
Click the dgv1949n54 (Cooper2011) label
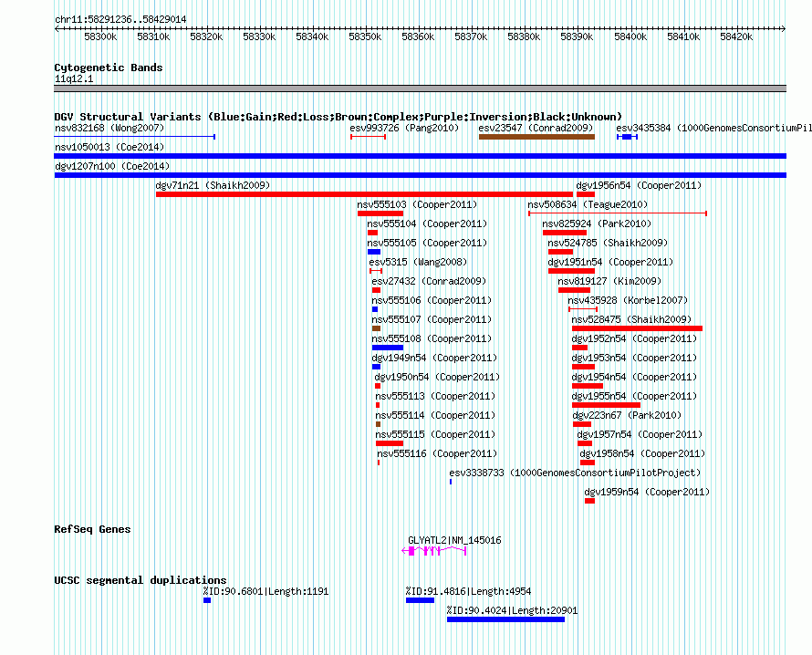(434, 358)
